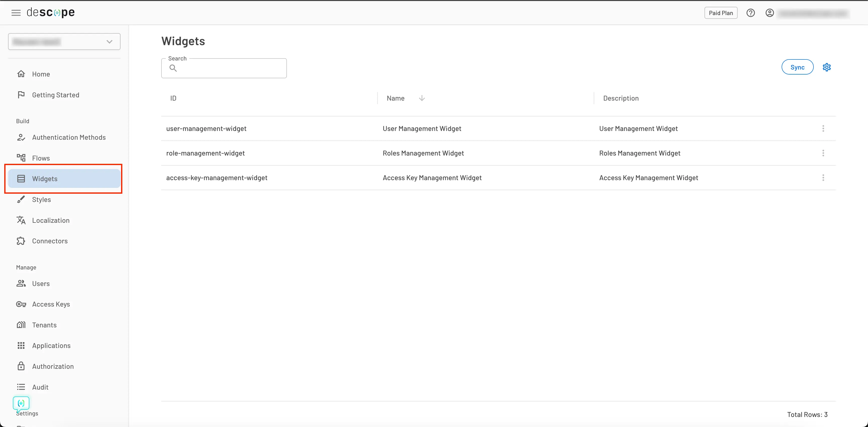
Task: Click the Widgets sidebar icon
Action: (21, 178)
